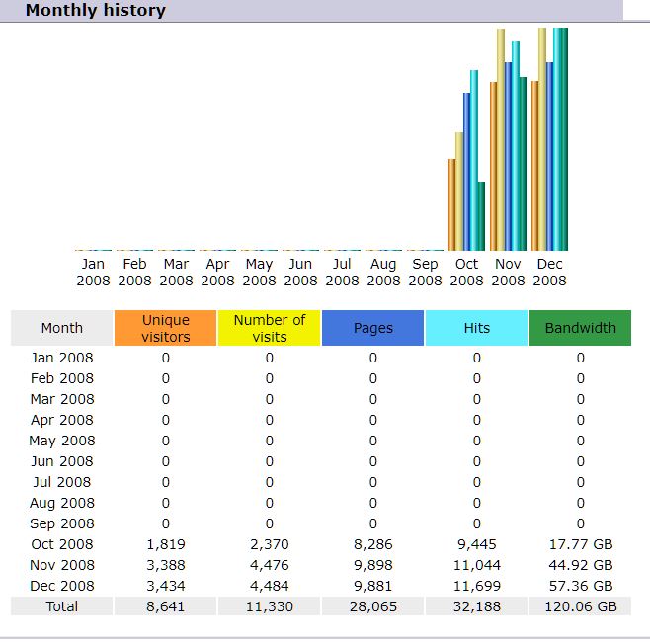Click the 120.06 GB total bandwidth cell

tap(580, 606)
